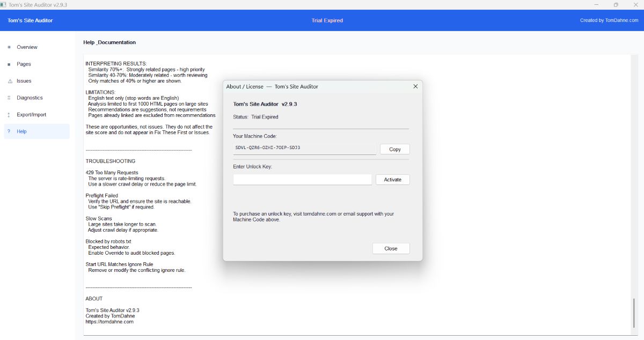
Task: Click the Pages square icon
Action: (x=9, y=64)
